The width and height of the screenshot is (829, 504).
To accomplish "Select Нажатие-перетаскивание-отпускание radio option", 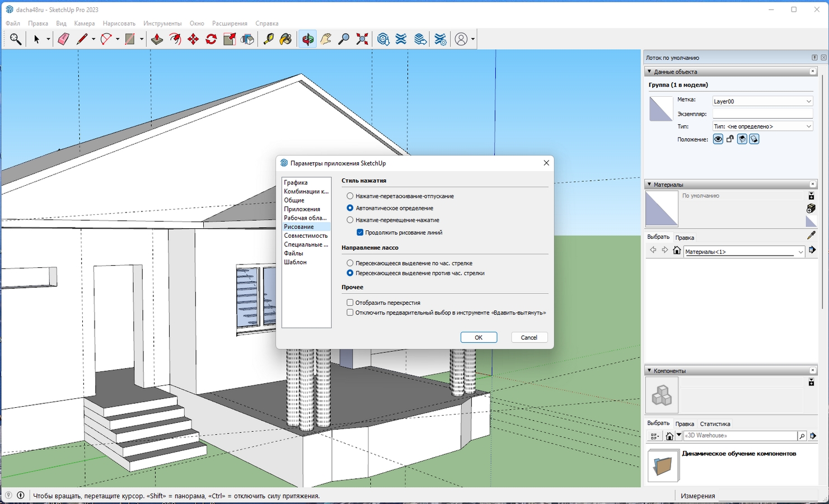I will tap(350, 196).
